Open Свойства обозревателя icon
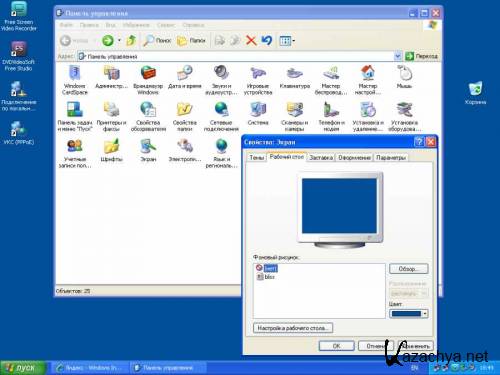 pos(148,116)
